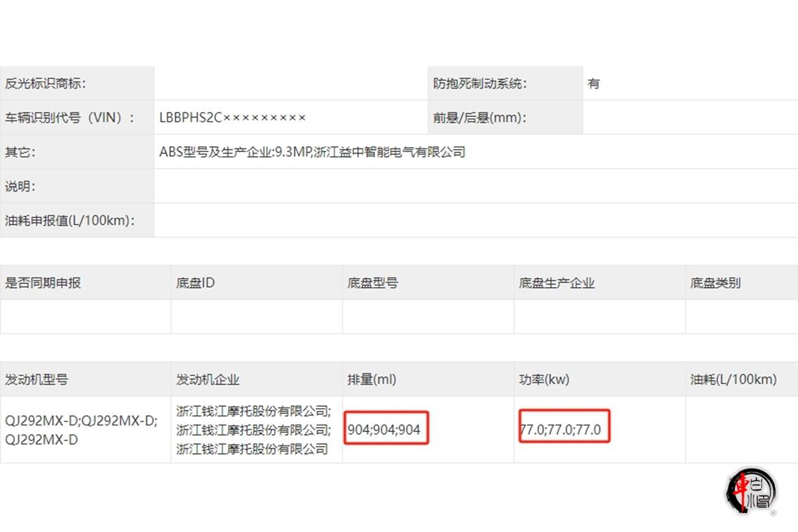Click the 说明 row label
The width and height of the screenshot is (798, 532).
coord(20,186)
